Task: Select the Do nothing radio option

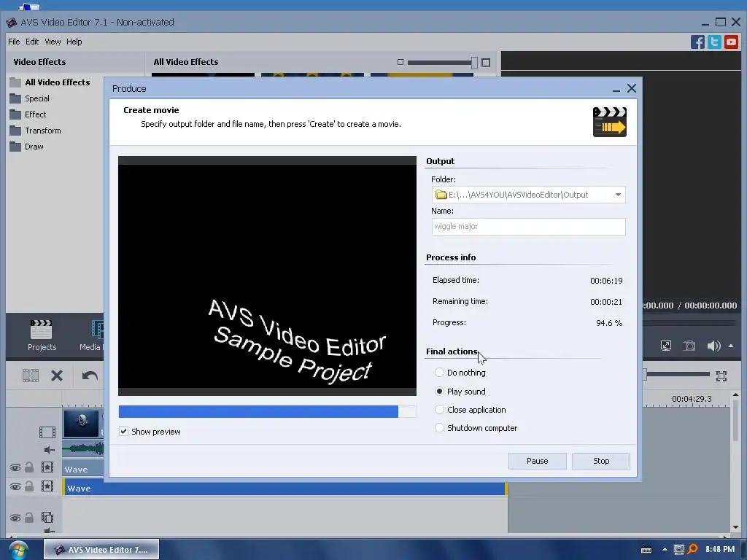Action: point(439,373)
